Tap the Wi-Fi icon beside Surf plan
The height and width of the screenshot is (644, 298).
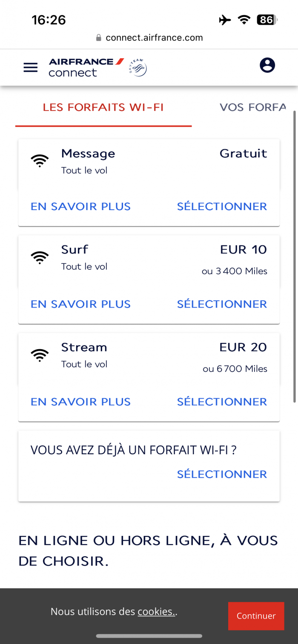40,257
